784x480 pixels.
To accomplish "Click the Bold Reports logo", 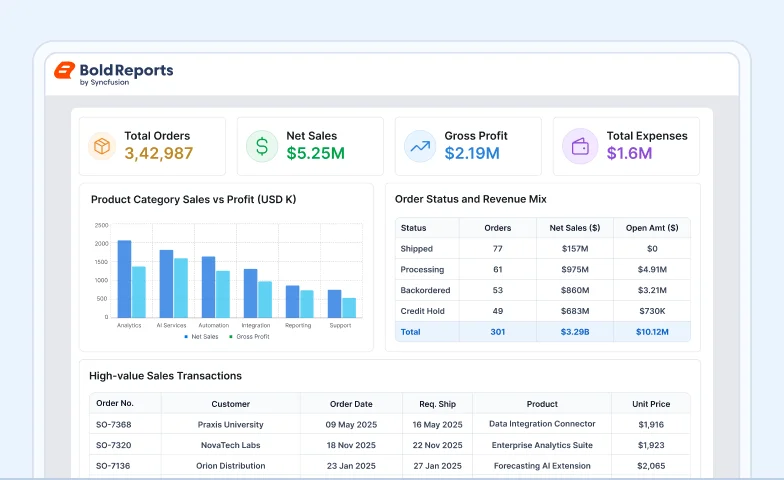I will (x=114, y=74).
